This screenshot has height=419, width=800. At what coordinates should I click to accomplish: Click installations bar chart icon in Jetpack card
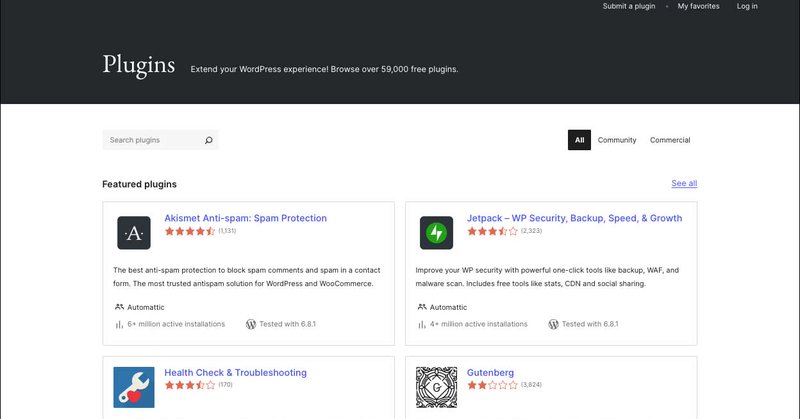pyautogui.click(x=422, y=324)
